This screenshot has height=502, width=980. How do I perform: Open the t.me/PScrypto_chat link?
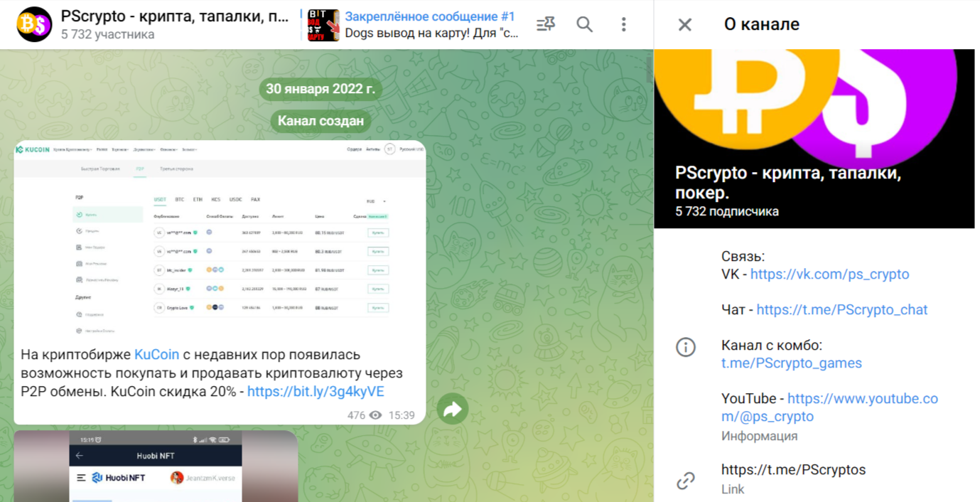coord(842,310)
